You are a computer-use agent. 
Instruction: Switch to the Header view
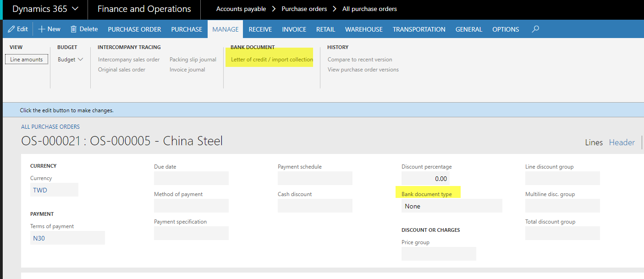pyautogui.click(x=622, y=142)
